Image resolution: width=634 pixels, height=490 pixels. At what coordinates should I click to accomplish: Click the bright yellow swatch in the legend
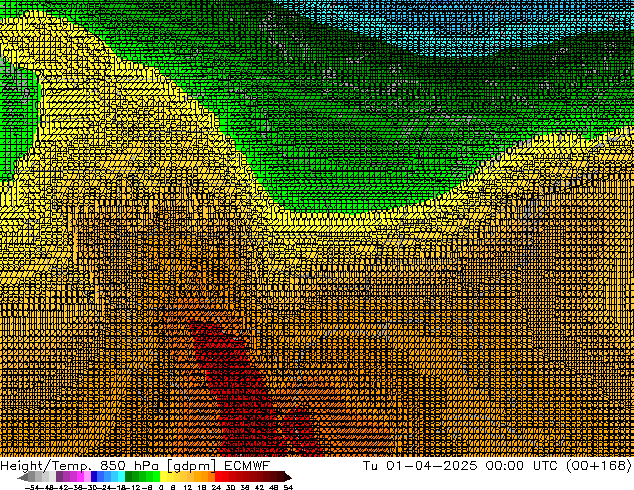coord(163,476)
